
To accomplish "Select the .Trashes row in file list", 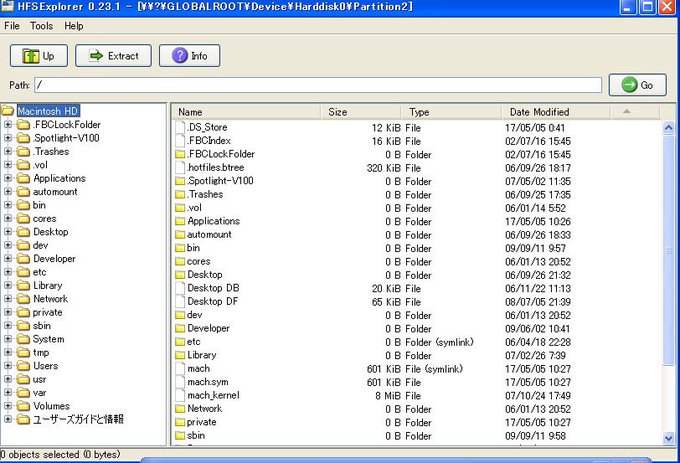I will [x=416, y=195].
